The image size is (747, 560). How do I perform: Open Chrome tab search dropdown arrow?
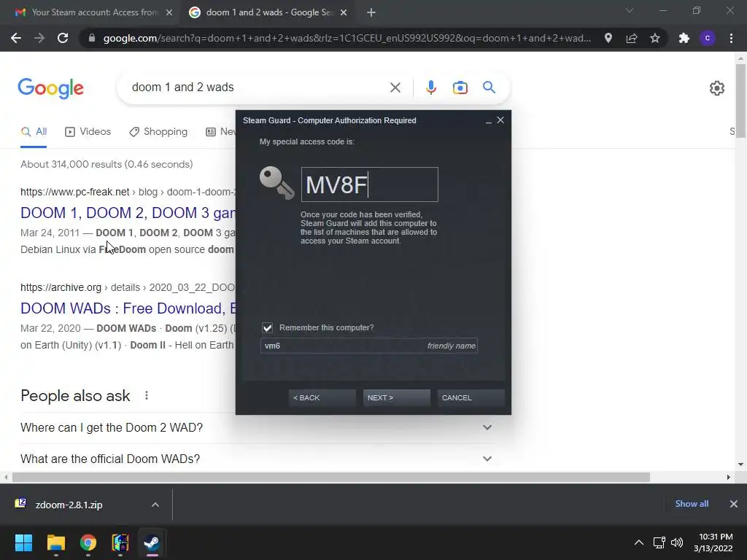point(630,10)
